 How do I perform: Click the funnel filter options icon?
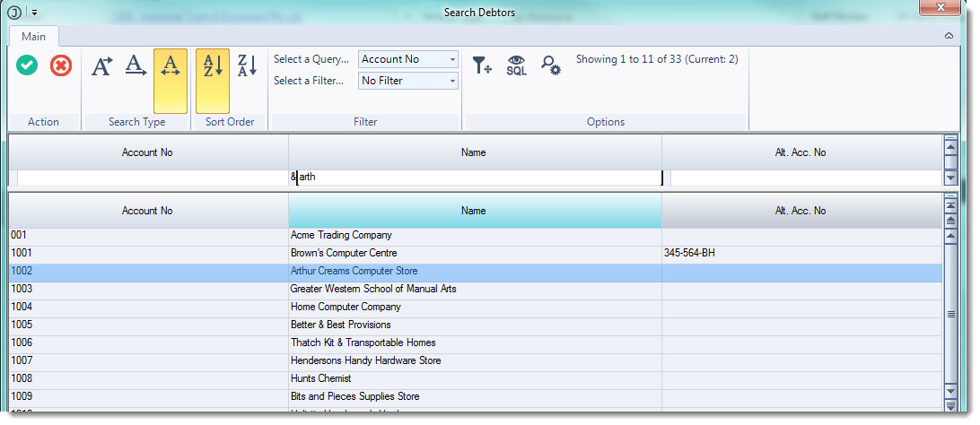(482, 65)
